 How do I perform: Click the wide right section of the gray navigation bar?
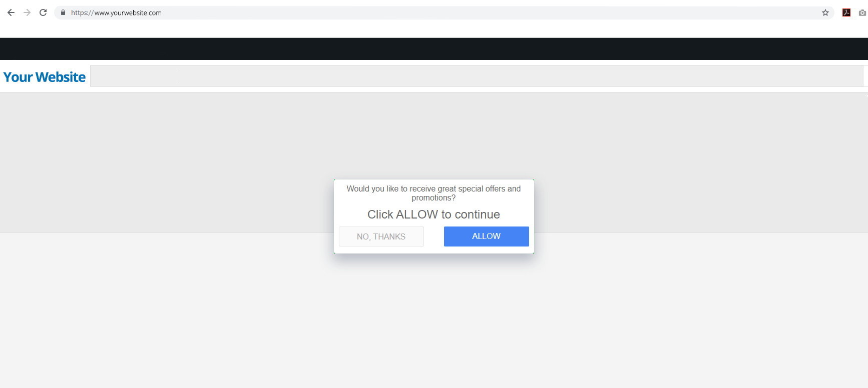[522, 76]
